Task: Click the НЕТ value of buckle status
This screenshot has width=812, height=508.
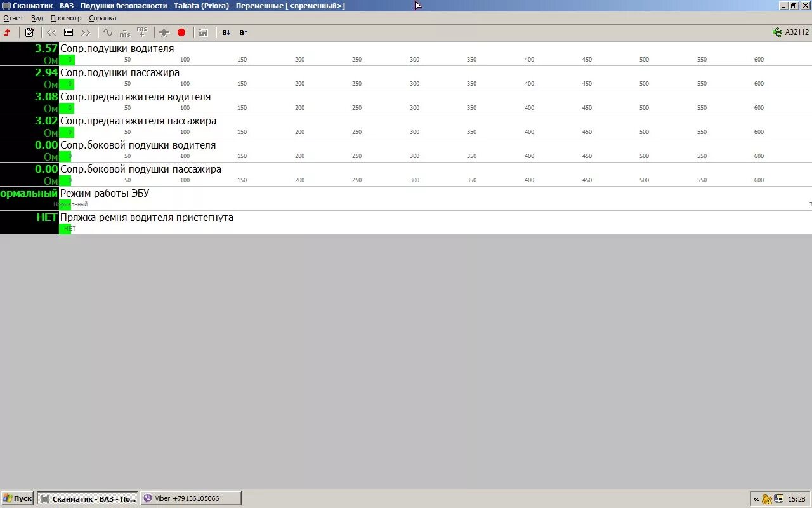Action: (x=48, y=217)
